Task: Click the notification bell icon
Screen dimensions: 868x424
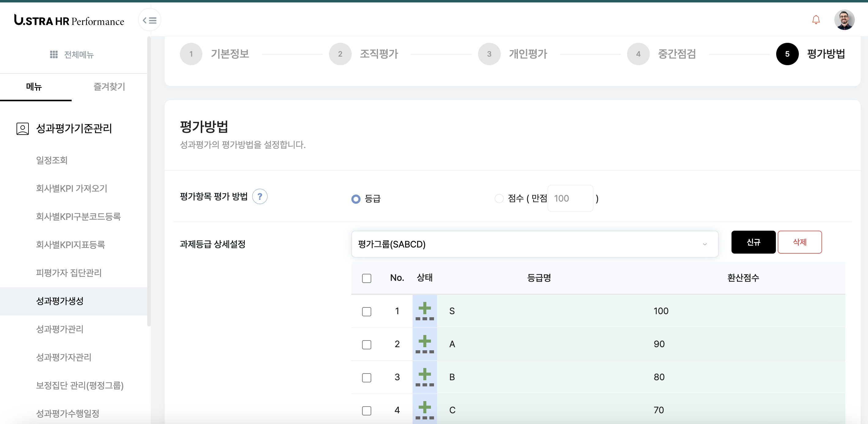Action: click(815, 20)
